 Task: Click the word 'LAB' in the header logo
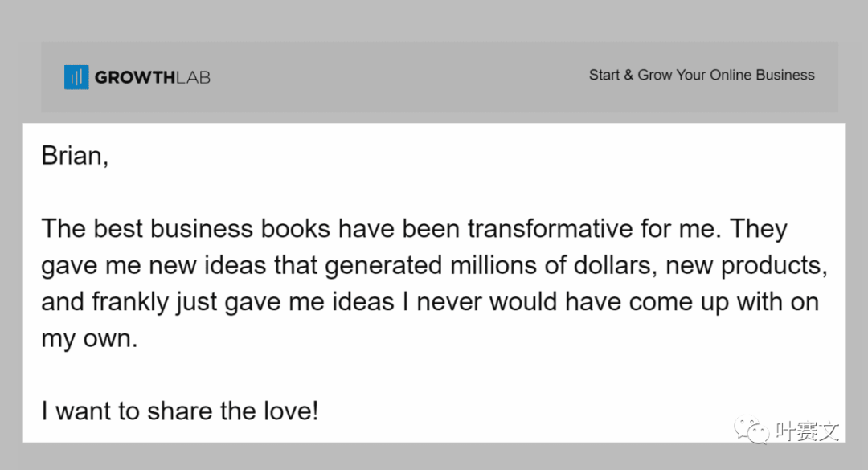(x=193, y=77)
